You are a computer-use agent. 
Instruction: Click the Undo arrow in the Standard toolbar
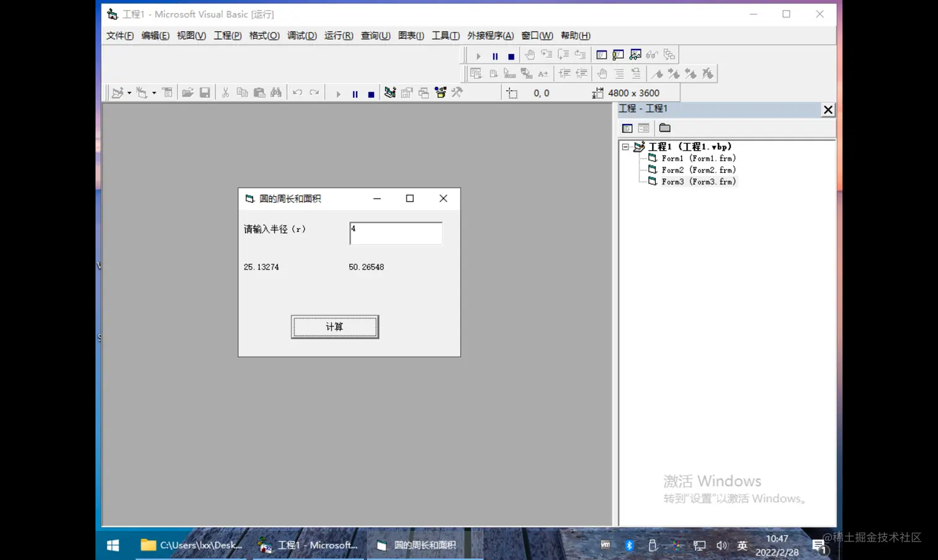pos(297,93)
